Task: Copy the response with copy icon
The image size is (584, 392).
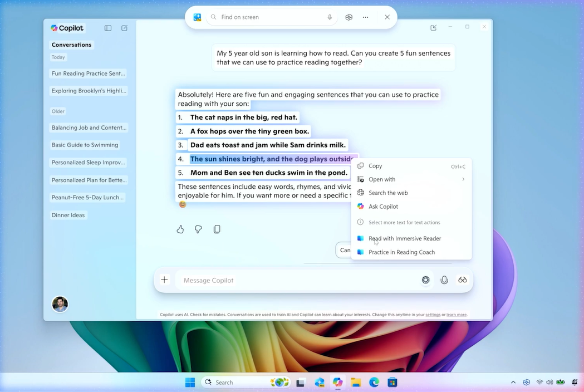Action: pyautogui.click(x=217, y=229)
